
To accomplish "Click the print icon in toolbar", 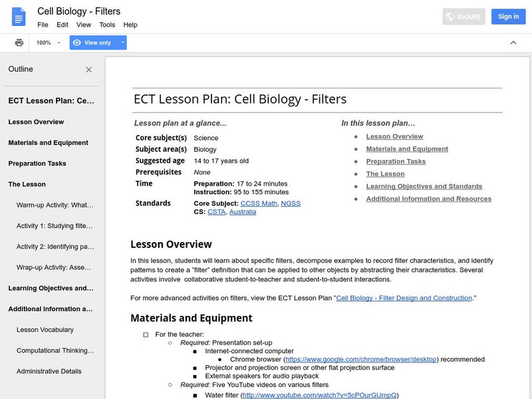I will pyautogui.click(x=19, y=43).
